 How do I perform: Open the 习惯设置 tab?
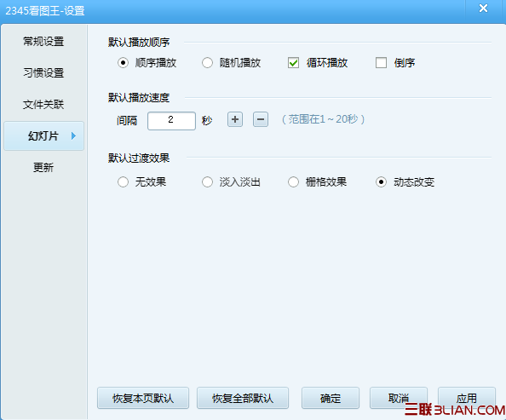point(43,72)
